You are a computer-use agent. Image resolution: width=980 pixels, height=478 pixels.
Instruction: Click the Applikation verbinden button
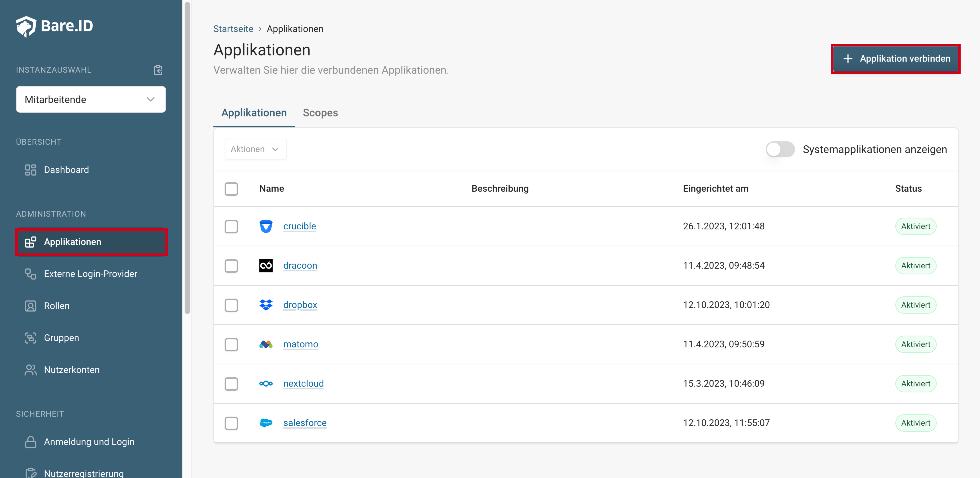point(895,59)
